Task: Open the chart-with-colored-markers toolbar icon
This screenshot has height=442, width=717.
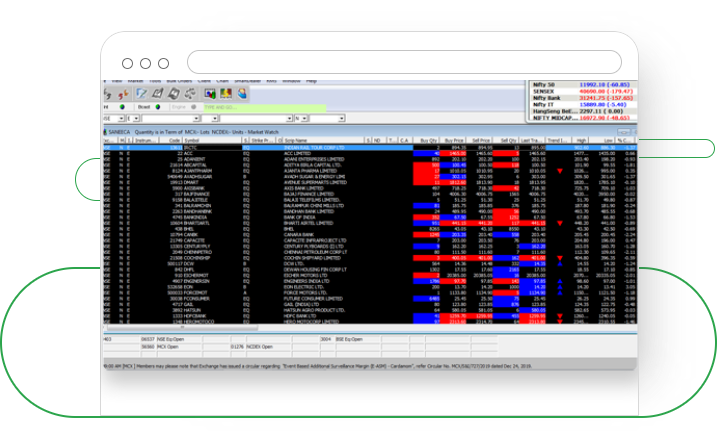Action: pos(210,94)
